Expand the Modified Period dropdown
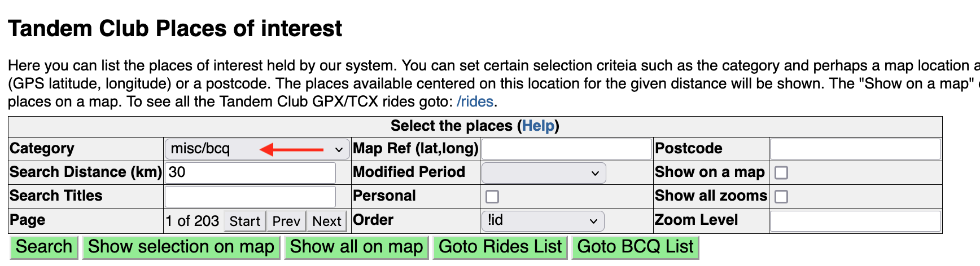The image size is (980, 266). pos(543,173)
